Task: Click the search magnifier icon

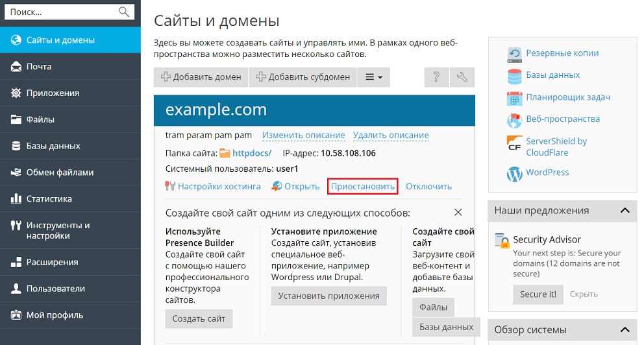Action: click(124, 12)
